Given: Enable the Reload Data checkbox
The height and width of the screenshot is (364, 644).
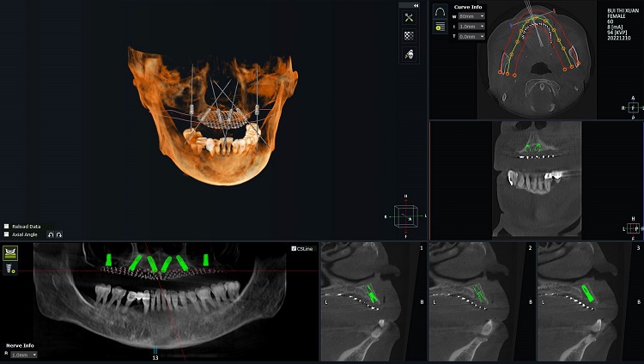Looking at the screenshot, I should coord(7,227).
